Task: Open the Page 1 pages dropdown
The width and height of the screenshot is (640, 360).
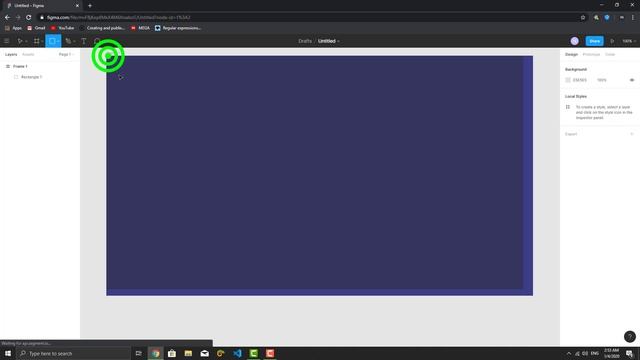Action: [x=66, y=54]
